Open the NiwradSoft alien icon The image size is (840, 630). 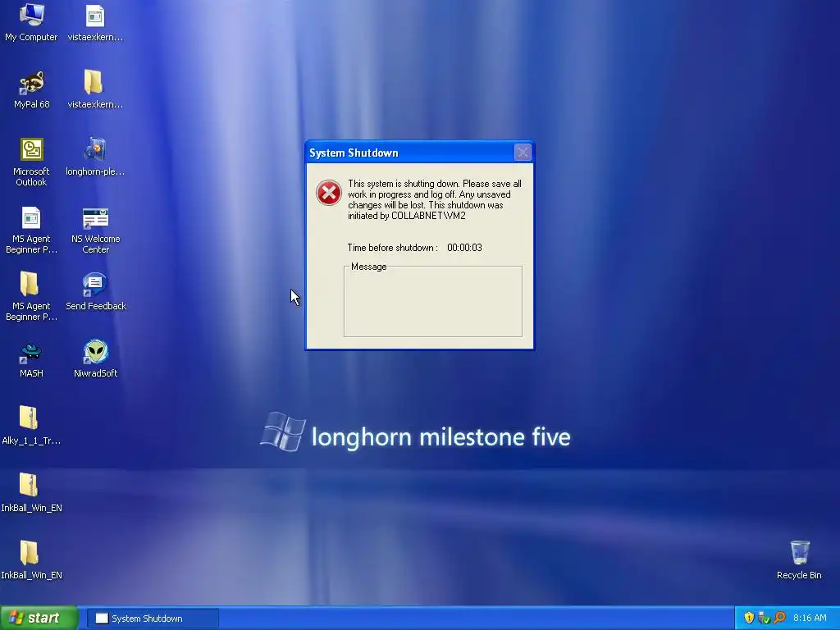(95, 358)
